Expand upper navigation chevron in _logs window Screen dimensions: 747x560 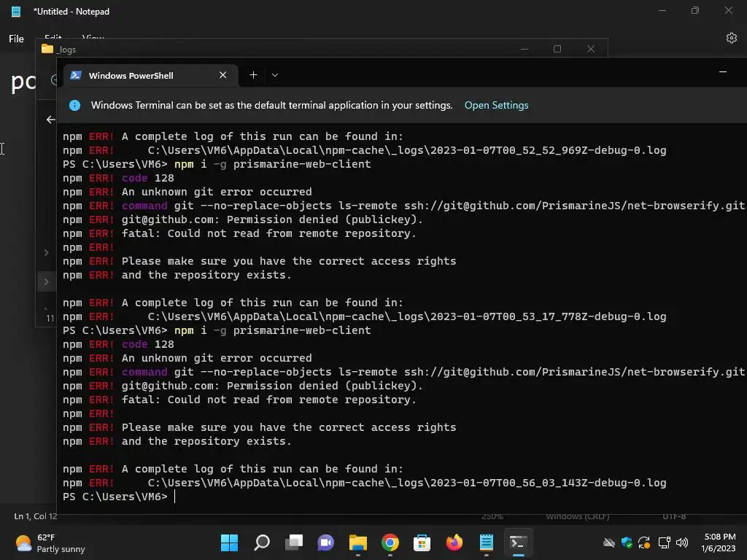(46, 252)
